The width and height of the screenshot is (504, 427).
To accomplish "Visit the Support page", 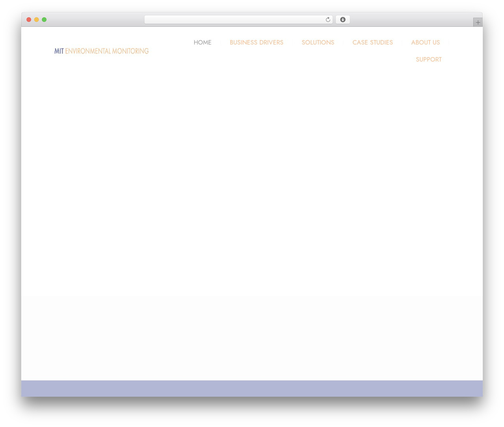I will [428, 59].
